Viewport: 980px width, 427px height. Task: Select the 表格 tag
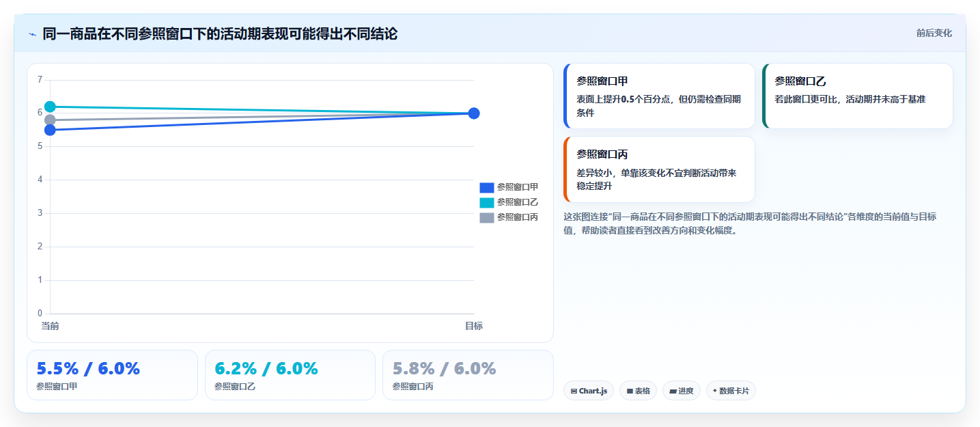pos(639,391)
